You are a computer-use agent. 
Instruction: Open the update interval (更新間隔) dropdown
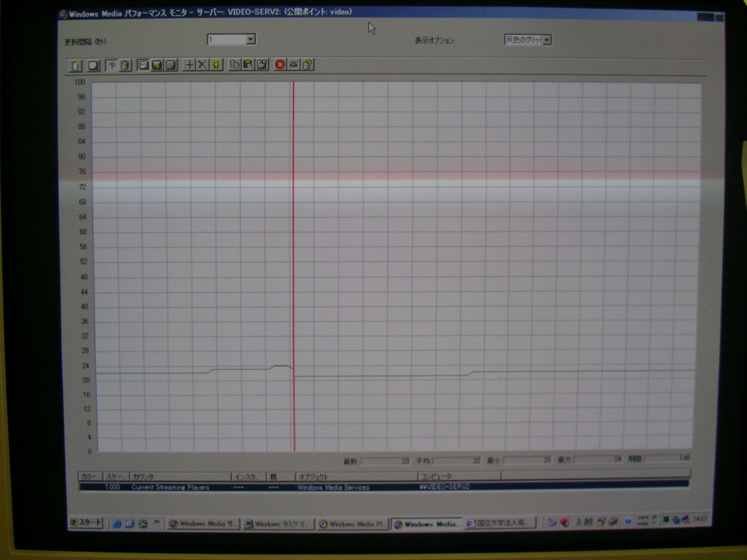(x=251, y=39)
